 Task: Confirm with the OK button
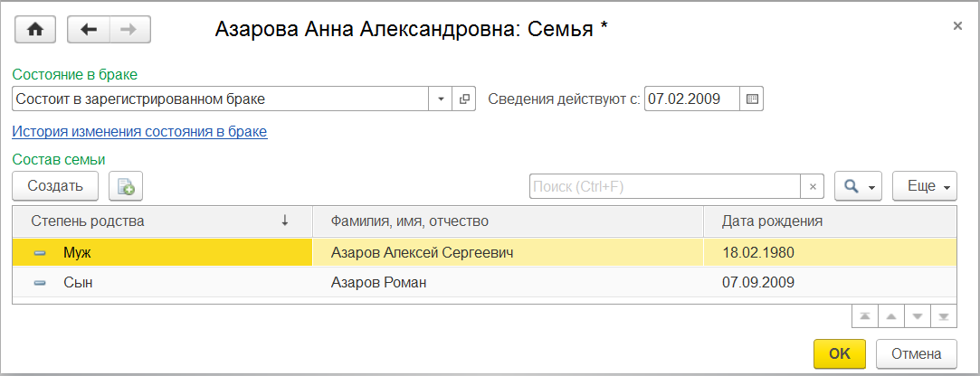pos(840,353)
